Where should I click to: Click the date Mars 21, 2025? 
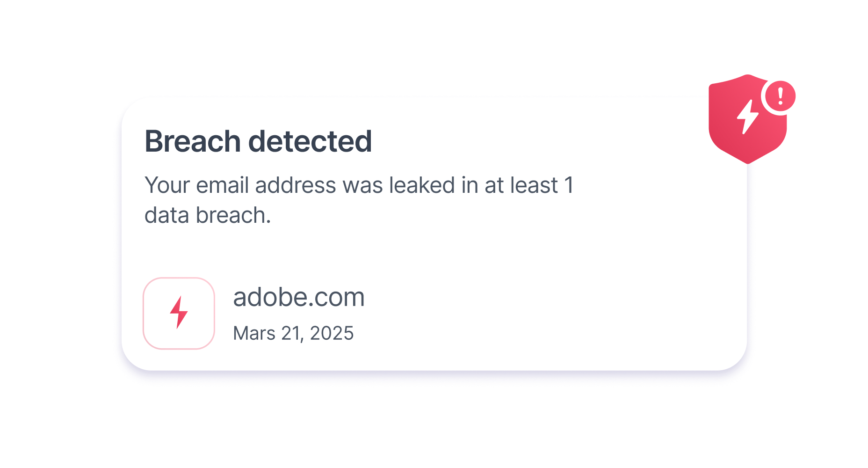[293, 333]
